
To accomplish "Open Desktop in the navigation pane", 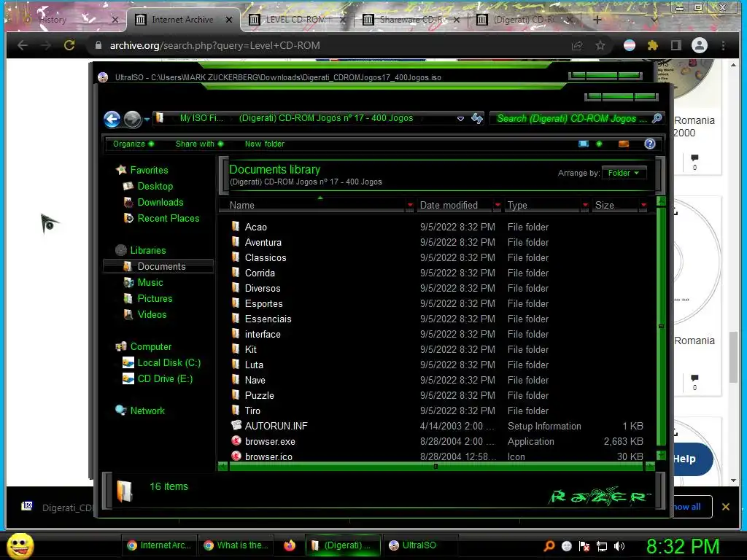I will click(x=155, y=186).
